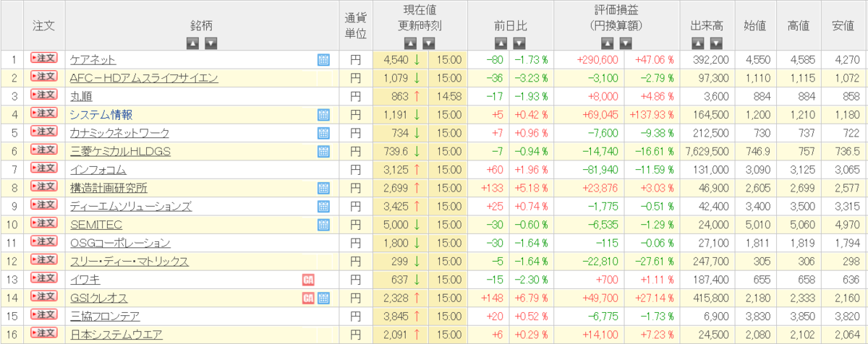This screenshot has height=344, width=868.
Task: Open calendar icon in GSIクレオス row
Action: pos(323,298)
